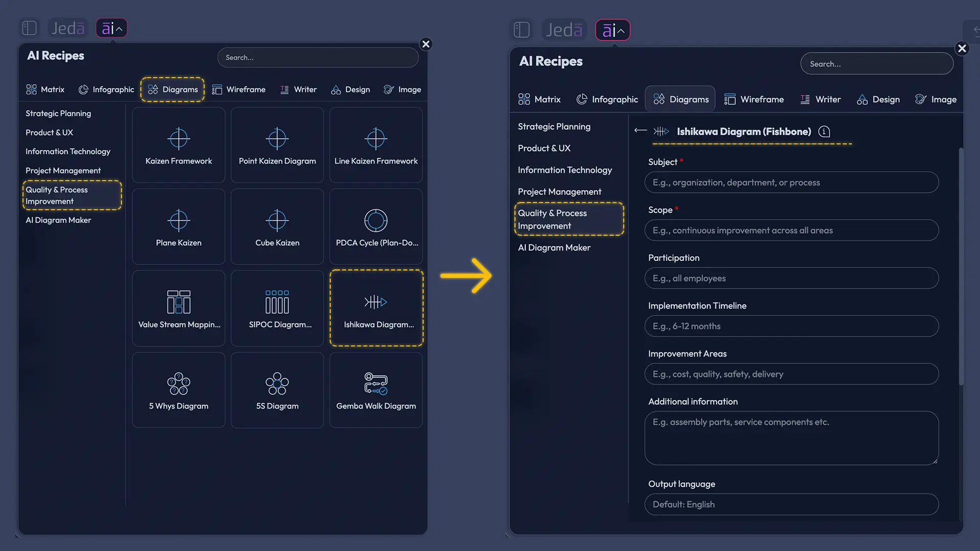This screenshot has height=551, width=980.
Task: Click the right panel form scrollbar
Action: [961, 266]
